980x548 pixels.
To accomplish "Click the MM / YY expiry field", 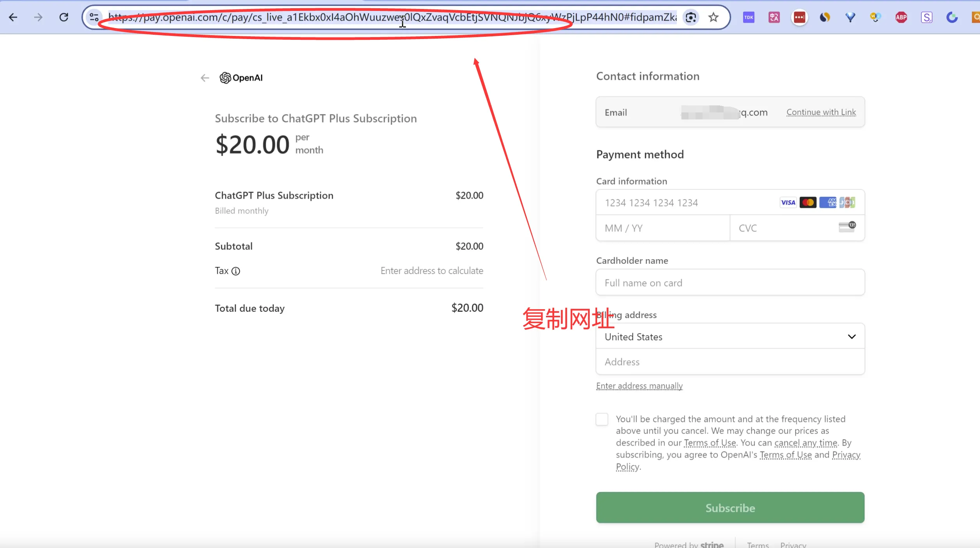I will point(662,228).
